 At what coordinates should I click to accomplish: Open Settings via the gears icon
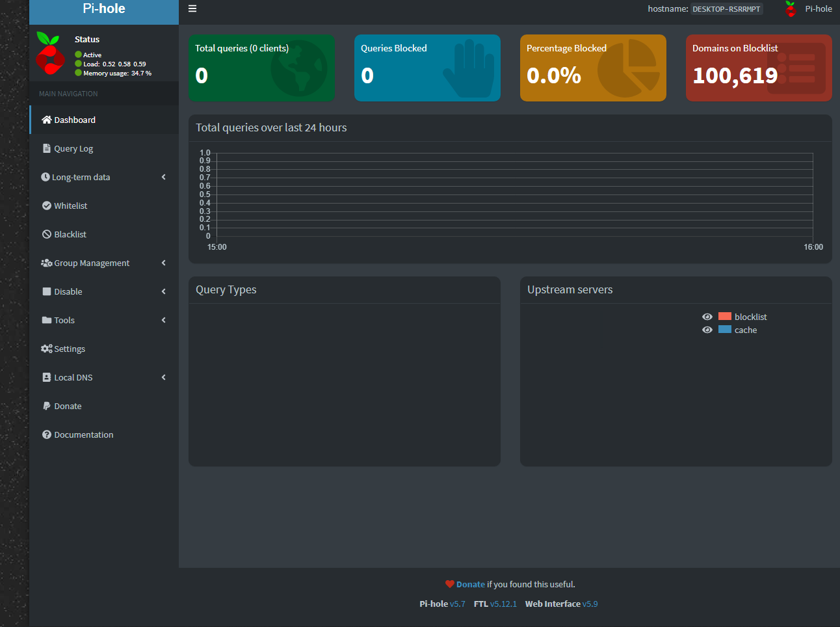click(x=46, y=349)
